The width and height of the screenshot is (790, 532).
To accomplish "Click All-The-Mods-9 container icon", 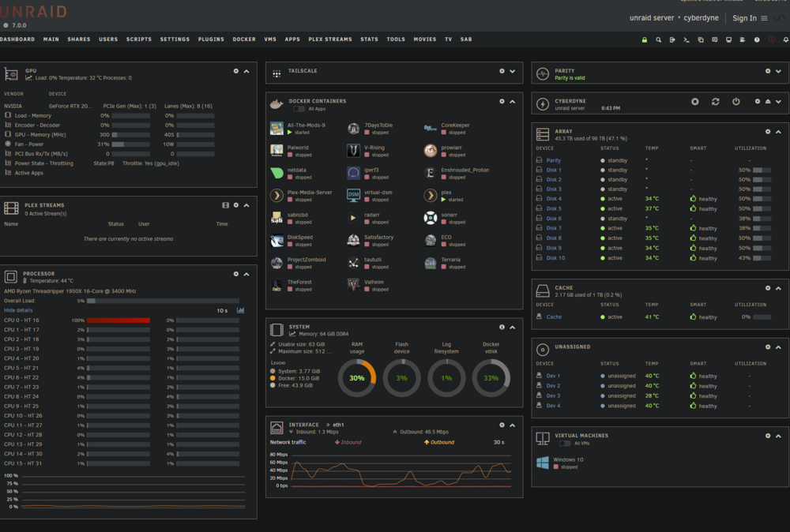I will click(x=276, y=129).
